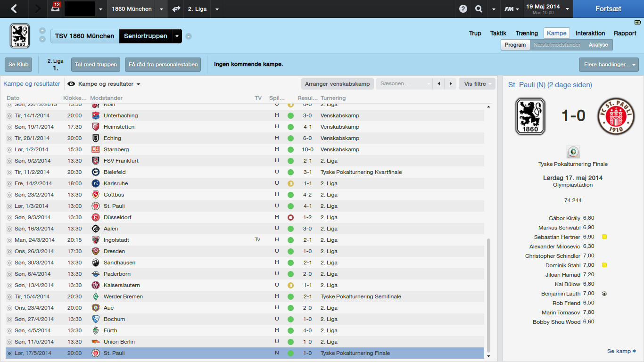
Task: Open the Se kamp link
Action: [622, 351]
